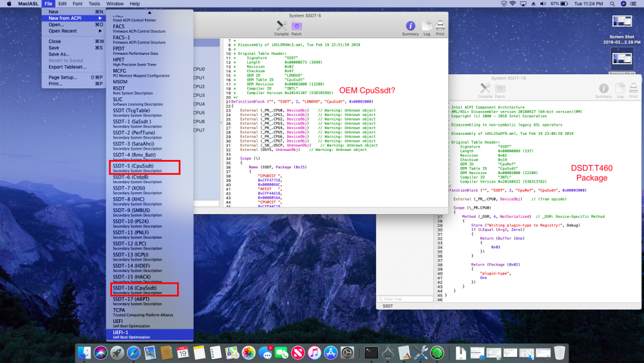
Task: Select SLIC Software Licensing Description table
Action: click(149, 101)
